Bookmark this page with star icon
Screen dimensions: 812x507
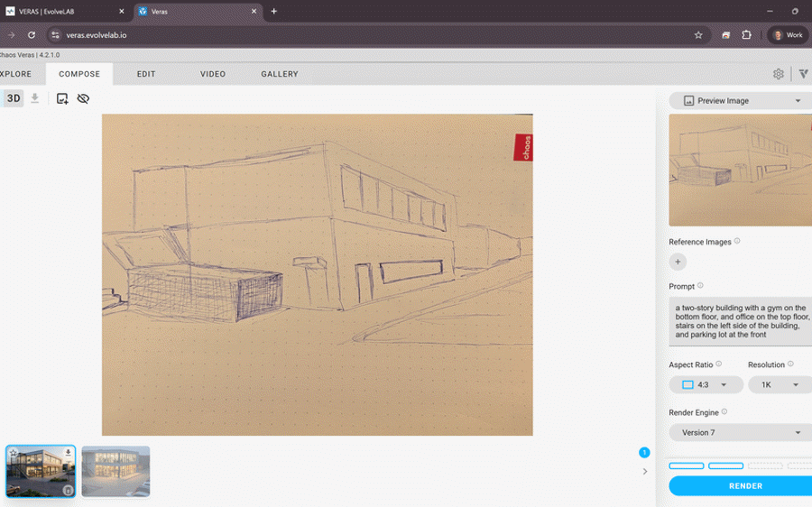pyautogui.click(x=698, y=35)
